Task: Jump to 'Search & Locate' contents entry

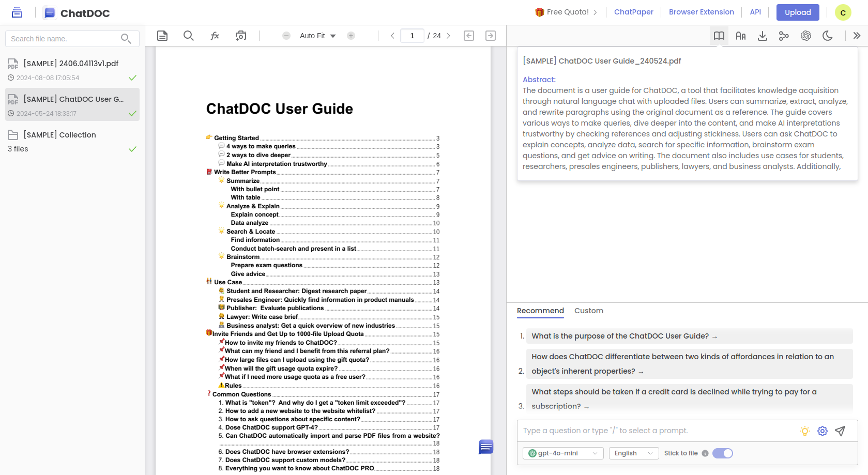Action: coord(251,232)
